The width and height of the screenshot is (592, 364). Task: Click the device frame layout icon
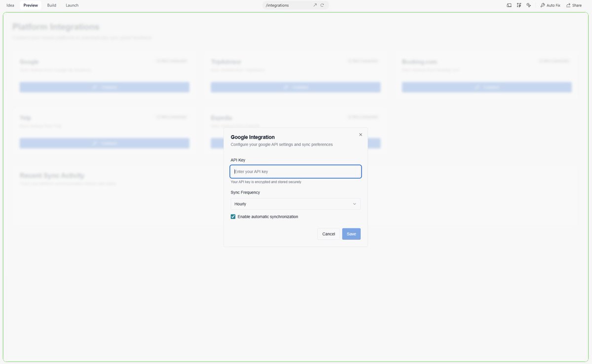click(x=509, y=5)
